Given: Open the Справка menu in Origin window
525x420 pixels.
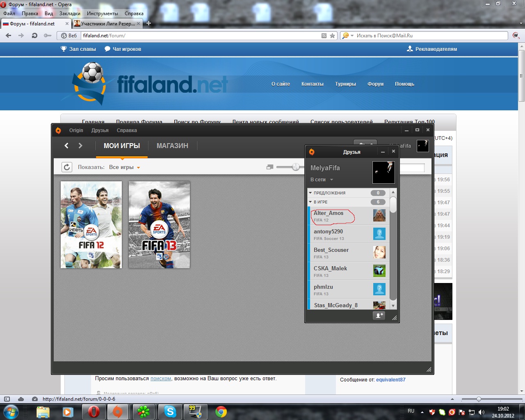Looking at the screenshot, I should [x=127, y=130].
